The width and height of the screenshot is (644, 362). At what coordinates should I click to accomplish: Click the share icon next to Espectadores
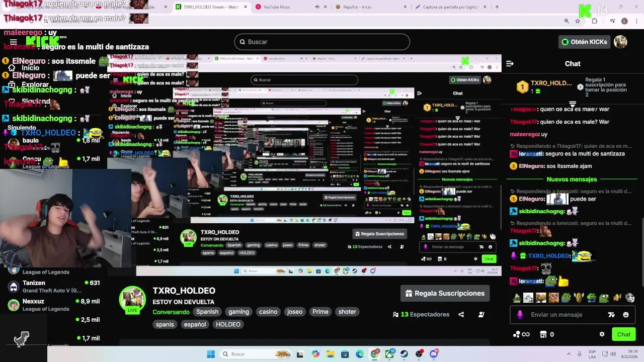click(461, 315)
